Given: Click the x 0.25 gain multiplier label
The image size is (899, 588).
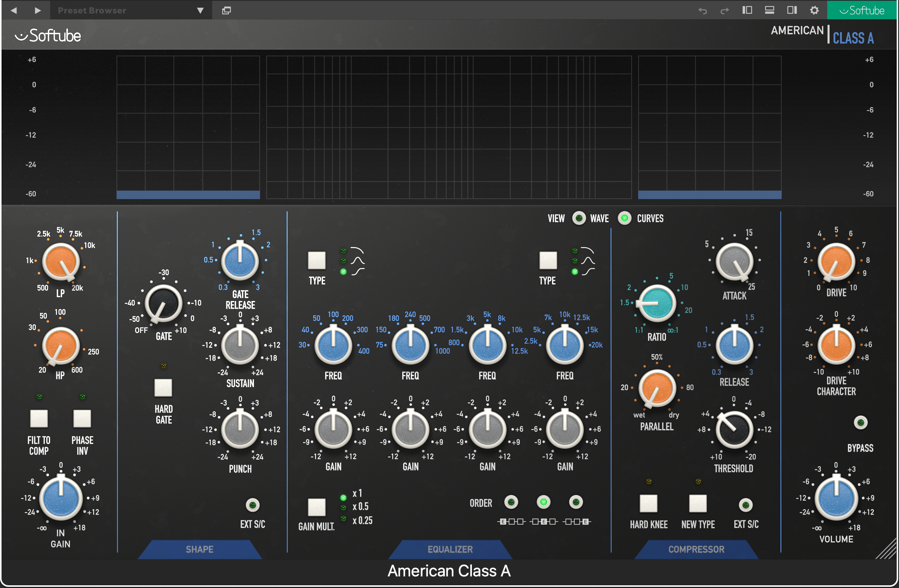Looking at the screenshot, I should (x=362, y=520).
